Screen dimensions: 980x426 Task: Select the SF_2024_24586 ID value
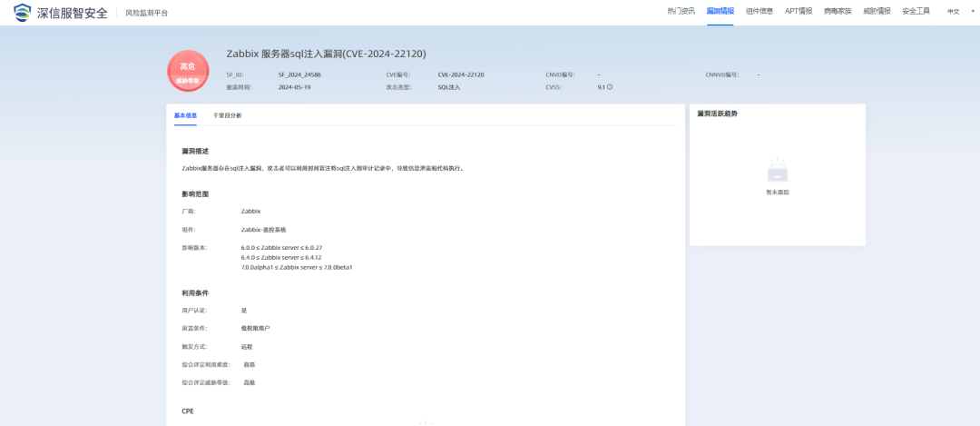point(299,74)
